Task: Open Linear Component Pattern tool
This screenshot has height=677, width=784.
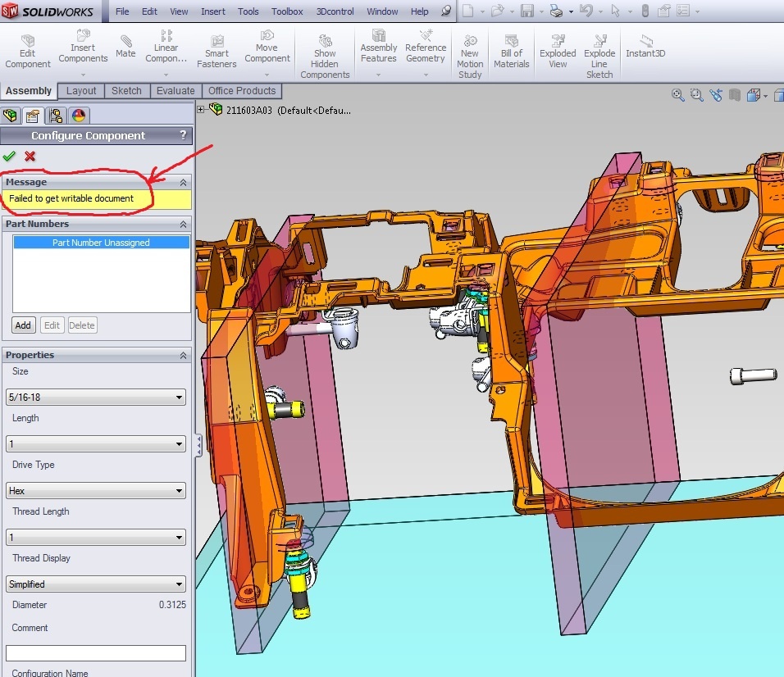Action: (x=166, y=47)
